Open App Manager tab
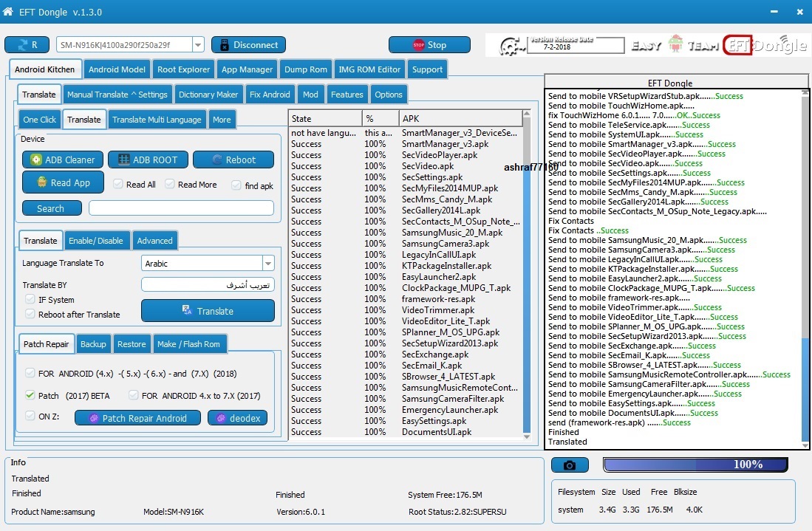 point(247,69)
